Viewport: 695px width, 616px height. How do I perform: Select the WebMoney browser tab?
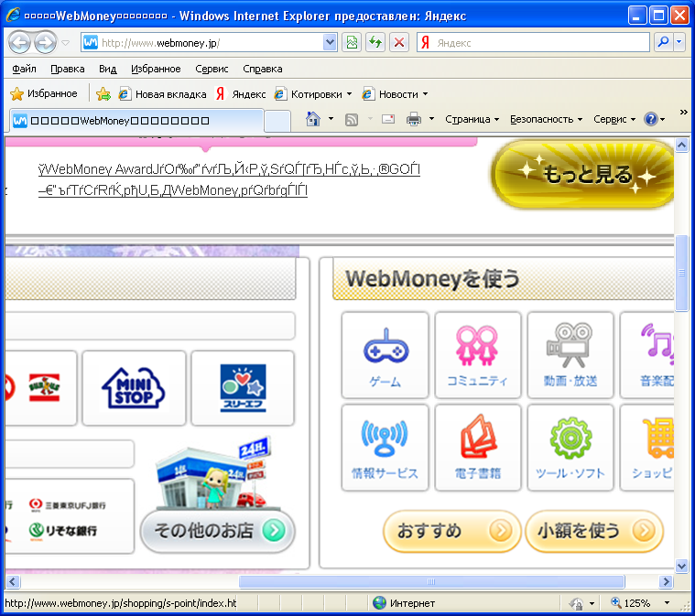[136, 121]
